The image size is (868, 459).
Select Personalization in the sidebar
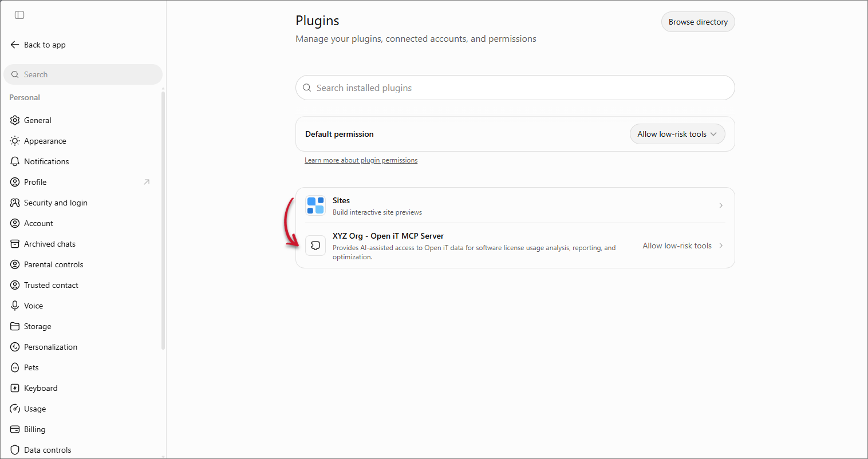(83, 347)
